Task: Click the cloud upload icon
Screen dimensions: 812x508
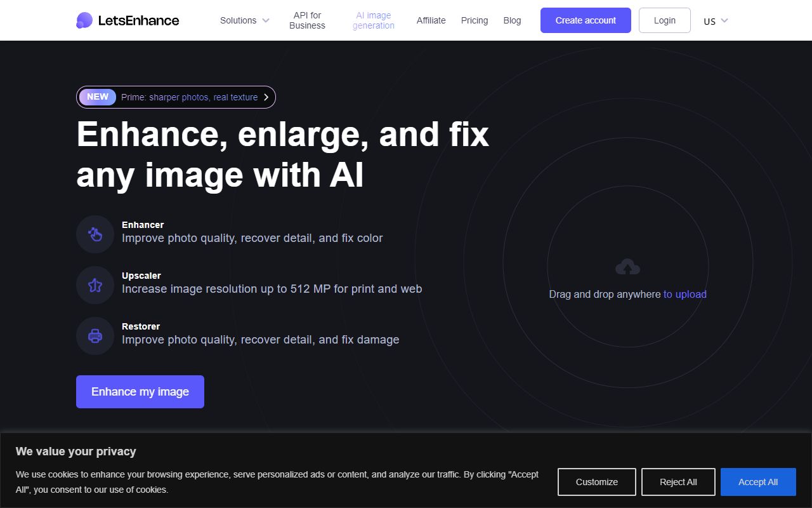Action: 627,266
